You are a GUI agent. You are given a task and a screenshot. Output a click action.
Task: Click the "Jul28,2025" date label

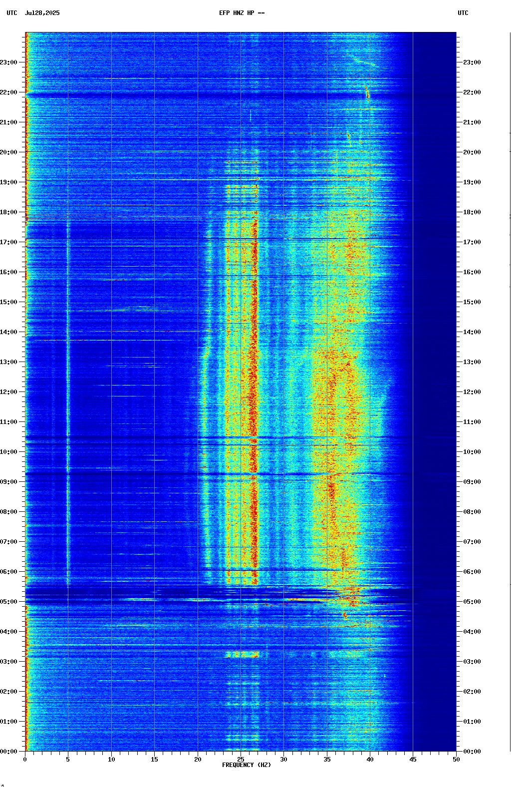[42, 13]
